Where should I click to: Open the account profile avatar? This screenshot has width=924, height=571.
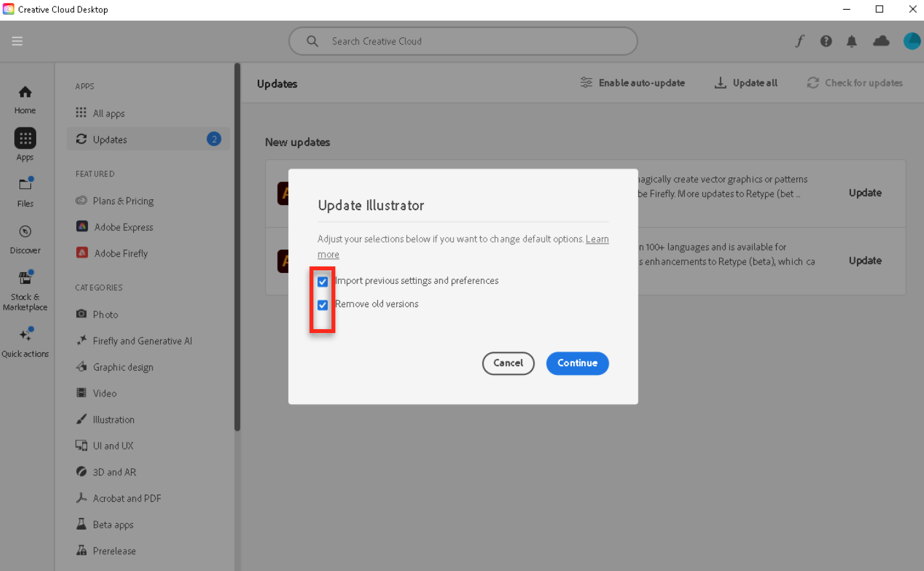912,41
